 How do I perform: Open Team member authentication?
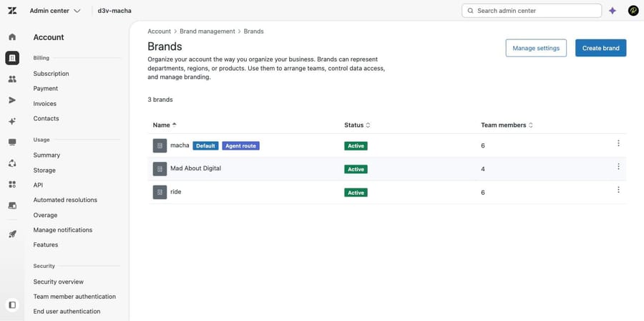coord(74,297)
